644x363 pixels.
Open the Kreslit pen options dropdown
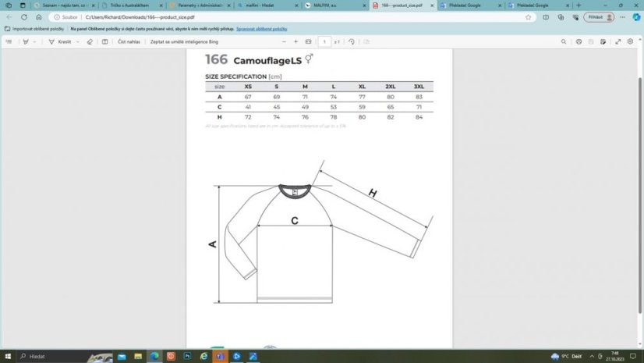coord(78,41)
